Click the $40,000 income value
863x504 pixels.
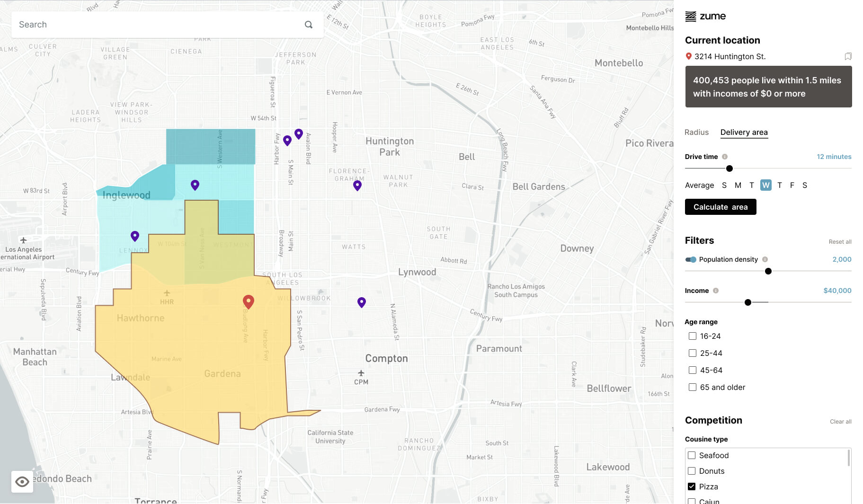point(837,291)
